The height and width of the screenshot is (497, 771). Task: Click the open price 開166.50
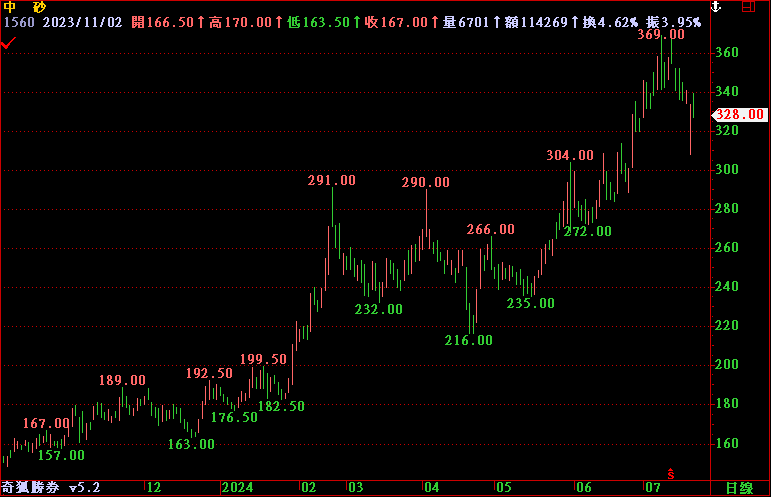click(x=163, y=22)
